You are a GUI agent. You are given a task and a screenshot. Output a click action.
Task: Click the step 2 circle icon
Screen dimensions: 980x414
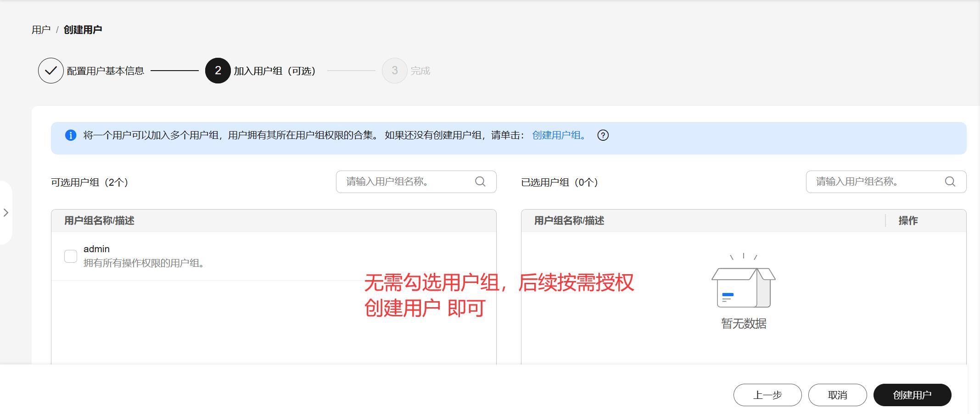218,71
